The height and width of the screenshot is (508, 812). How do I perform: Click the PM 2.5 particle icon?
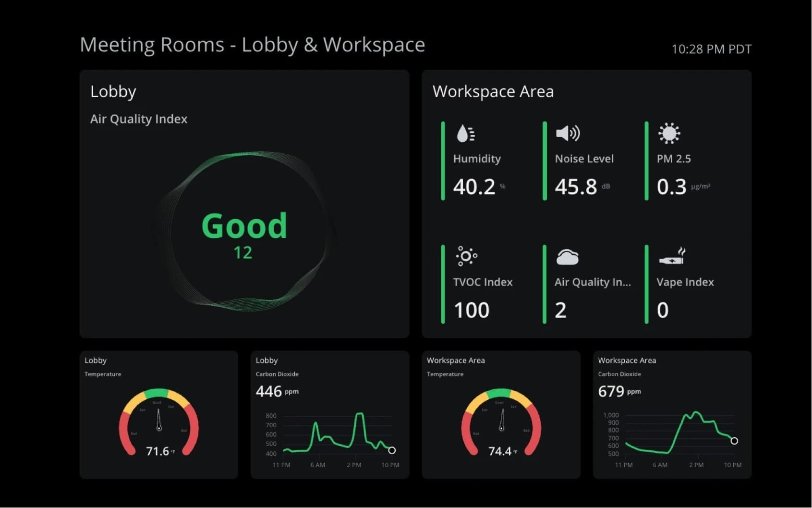(x=669, y=134)
